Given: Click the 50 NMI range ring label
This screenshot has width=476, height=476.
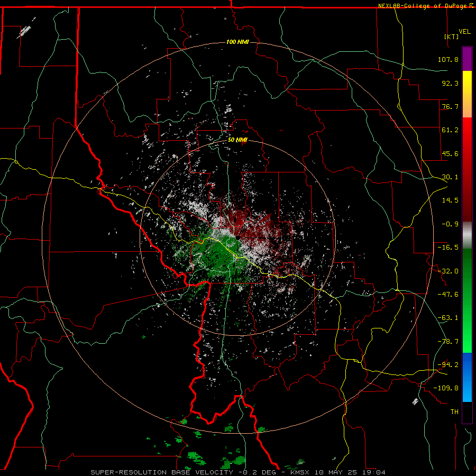Looking at the screenshot, I should [x=237, y=140].
